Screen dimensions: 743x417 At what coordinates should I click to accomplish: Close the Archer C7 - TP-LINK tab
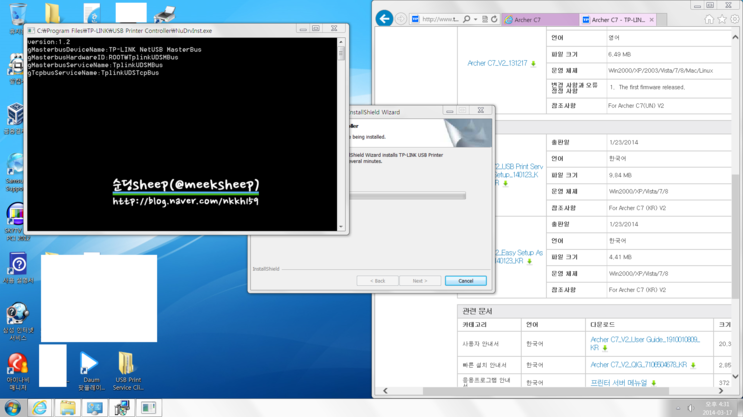652,19
